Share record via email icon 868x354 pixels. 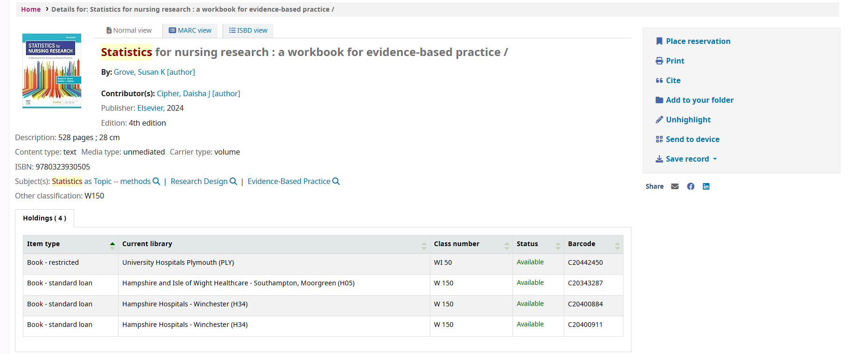click(675, 186)
